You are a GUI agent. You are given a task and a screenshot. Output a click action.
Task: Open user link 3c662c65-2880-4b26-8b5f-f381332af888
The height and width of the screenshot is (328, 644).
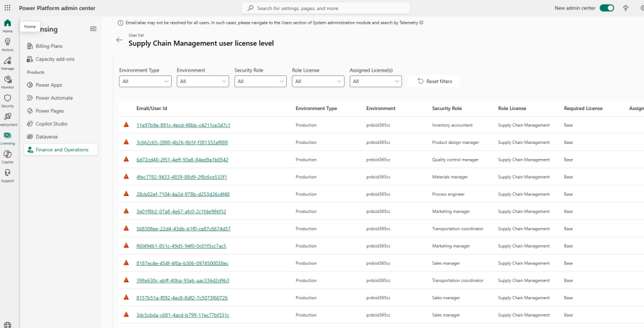pyautogui.click(x=182, y=143)
